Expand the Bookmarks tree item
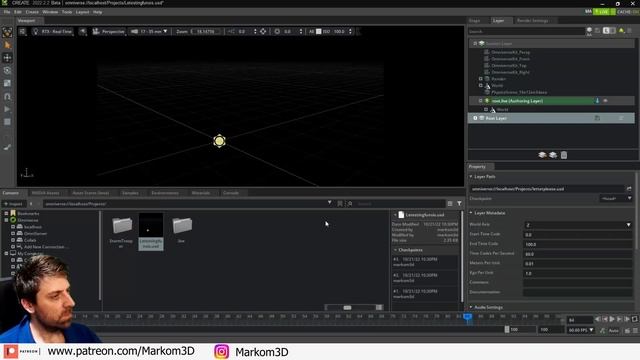This screenshot has height=360, width=640. pos(6,213)
